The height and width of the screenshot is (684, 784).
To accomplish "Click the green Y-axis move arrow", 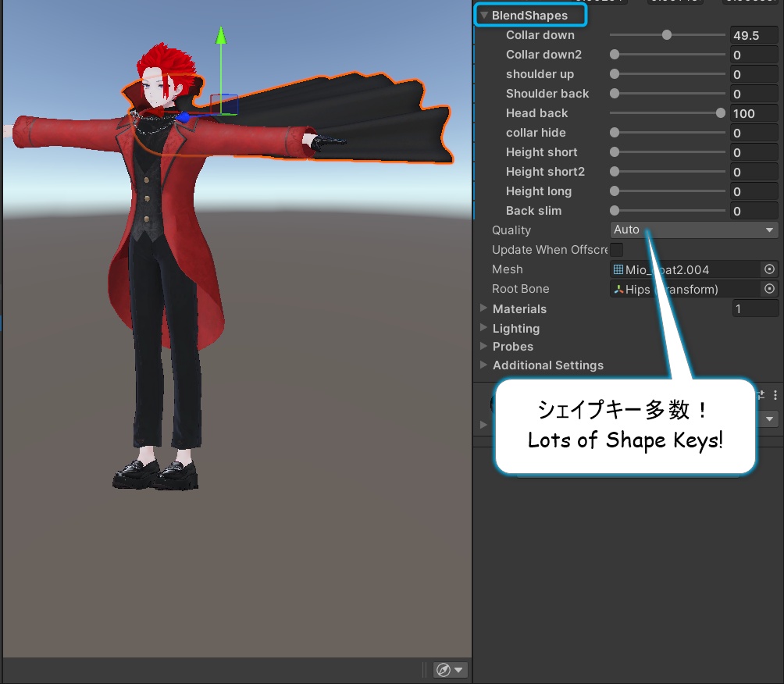I will [x=220, y=35].
